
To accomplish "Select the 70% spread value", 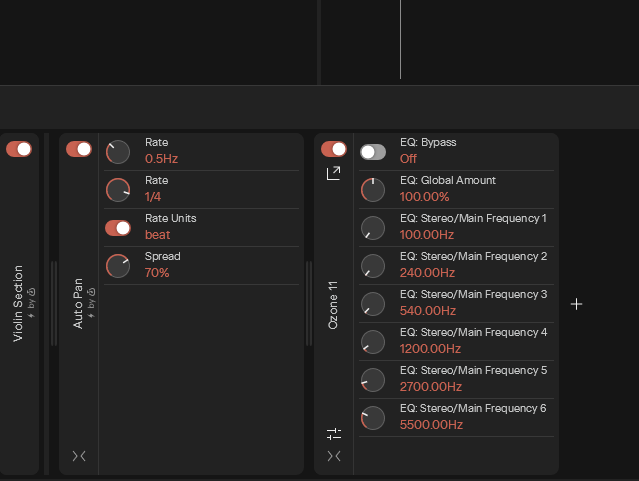I will coord(157,272).
